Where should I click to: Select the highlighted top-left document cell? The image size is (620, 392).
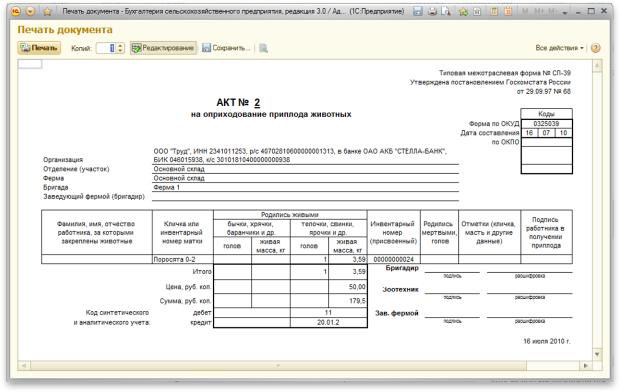[x=30, y=64]
